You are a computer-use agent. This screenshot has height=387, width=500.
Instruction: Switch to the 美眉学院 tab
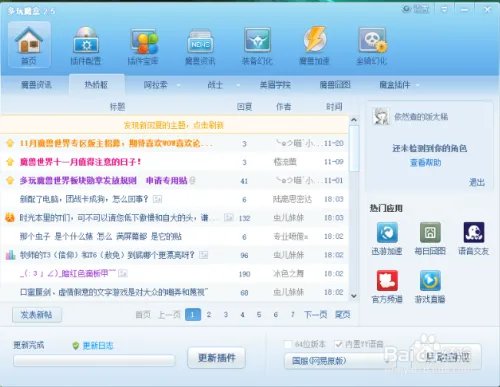(x=275, y=85)
